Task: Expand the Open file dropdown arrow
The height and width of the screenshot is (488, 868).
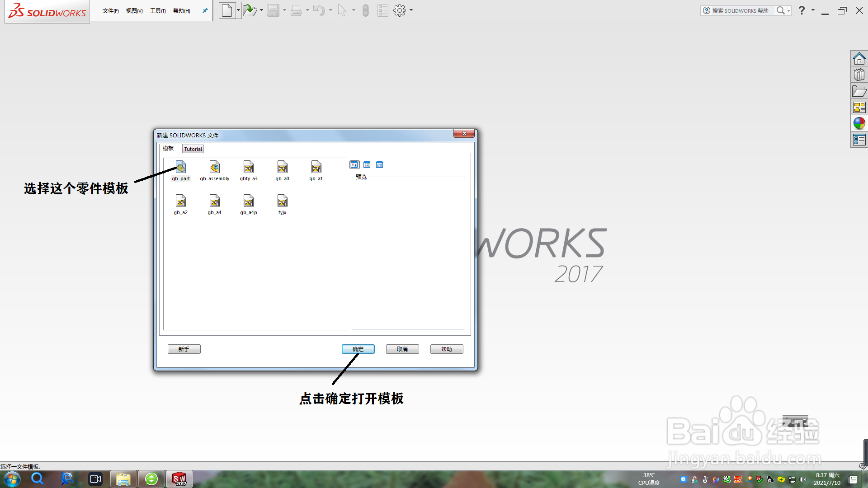Action: 261,10
